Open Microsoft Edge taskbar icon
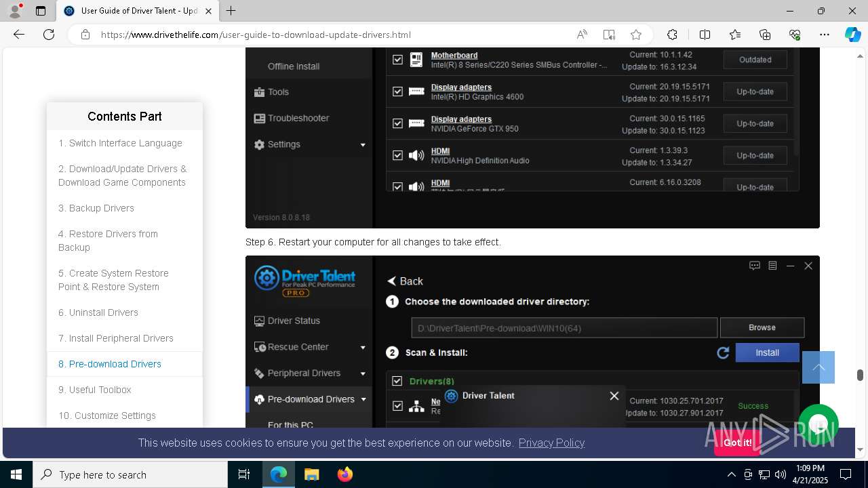868x488 pixels. pos(279,474)
